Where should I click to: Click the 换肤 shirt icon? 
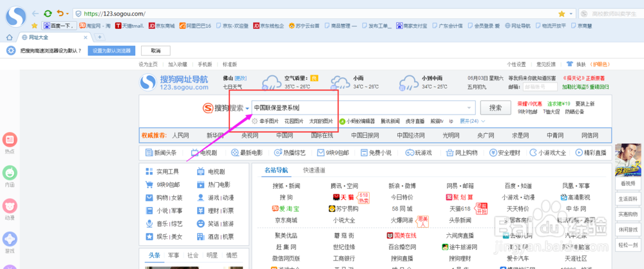coord(570,64)
